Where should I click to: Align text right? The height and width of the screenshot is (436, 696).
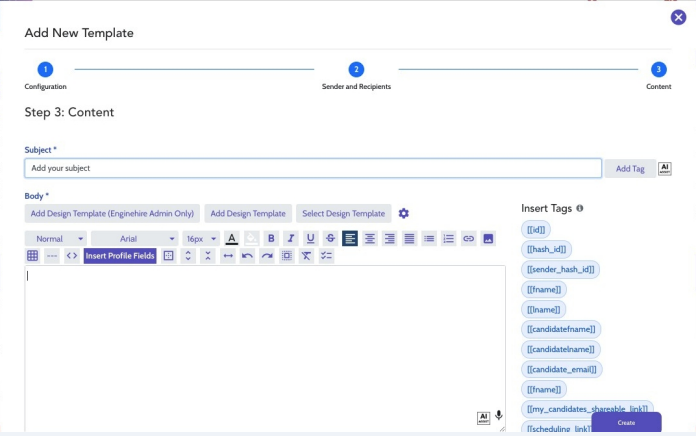coord(389,238)
